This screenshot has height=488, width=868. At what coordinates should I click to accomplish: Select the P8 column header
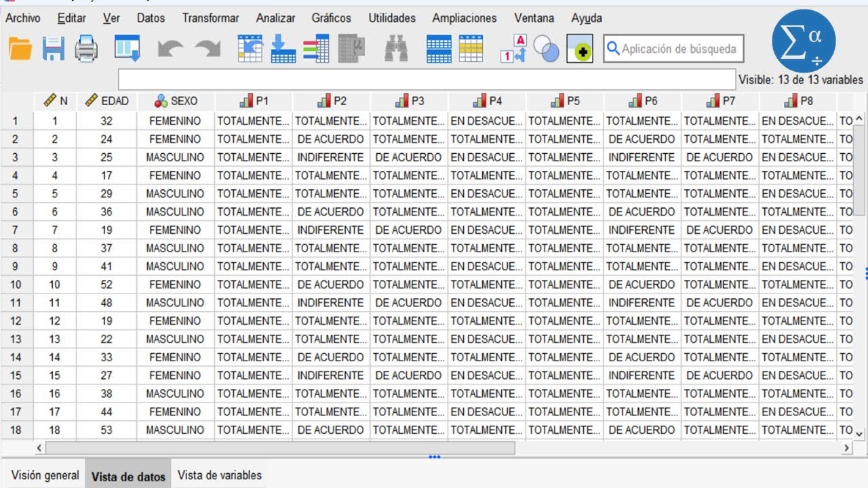click(798, 101)
